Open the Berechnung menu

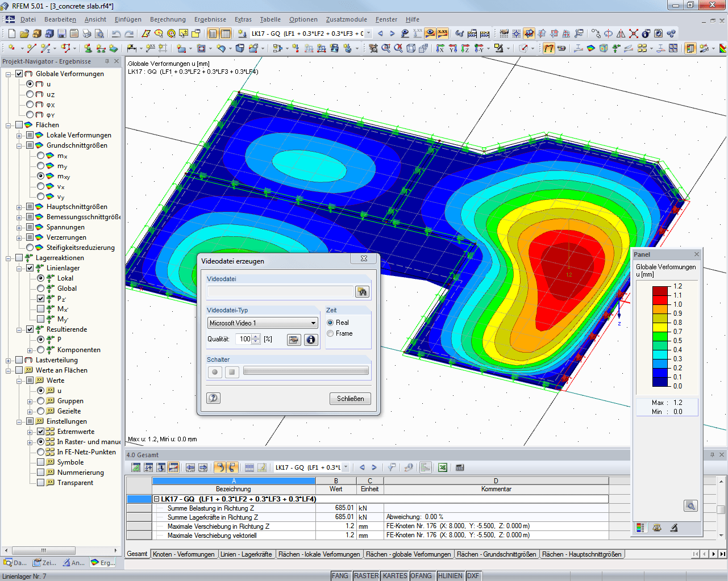[168, 19]
